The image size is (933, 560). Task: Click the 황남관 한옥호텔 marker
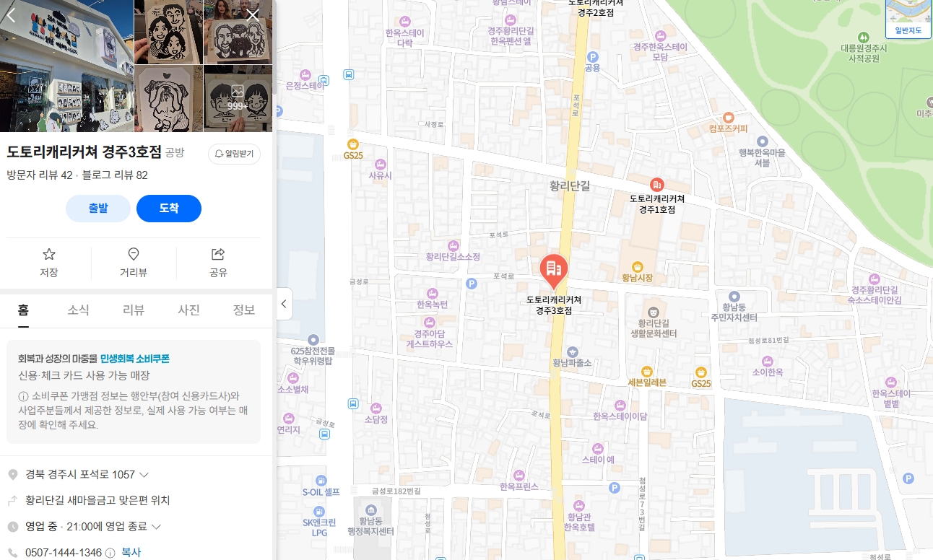point(579,505)
